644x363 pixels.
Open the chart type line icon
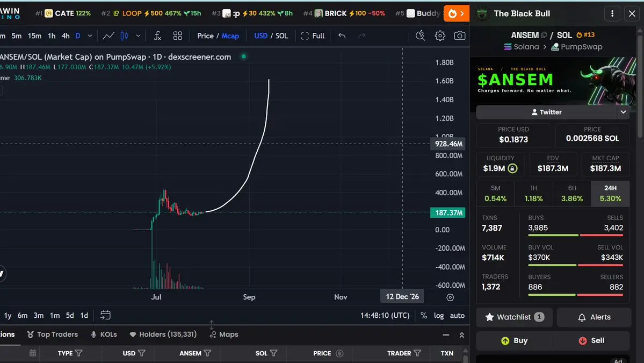coord(108,36)
